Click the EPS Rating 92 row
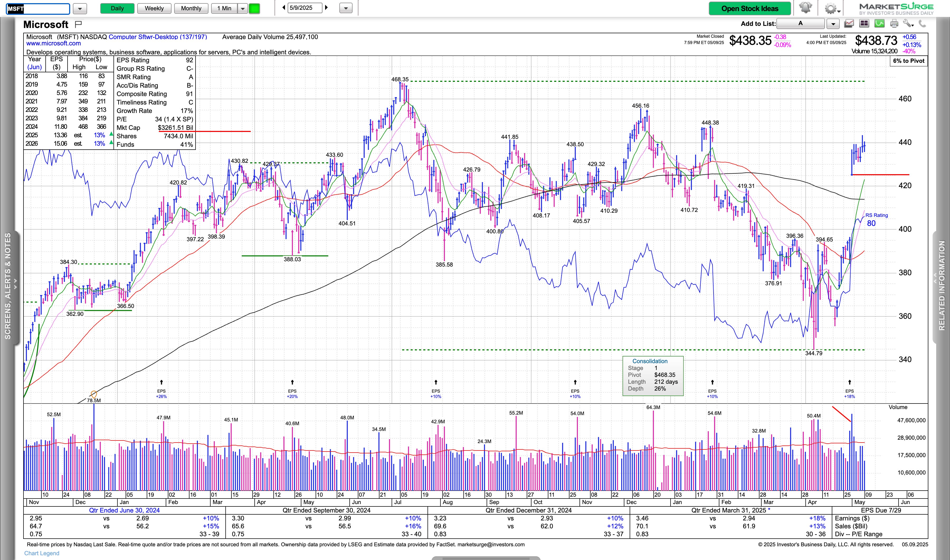The image size is (950, 560). click(x=155, y=60)
